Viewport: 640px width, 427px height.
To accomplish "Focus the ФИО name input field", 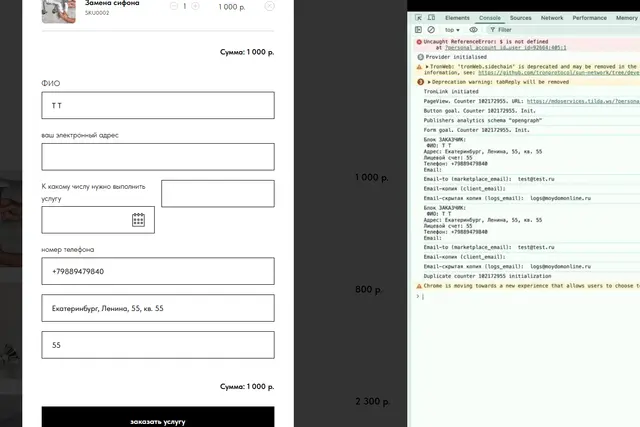I will pyautogui.click(x=157, y=105).
